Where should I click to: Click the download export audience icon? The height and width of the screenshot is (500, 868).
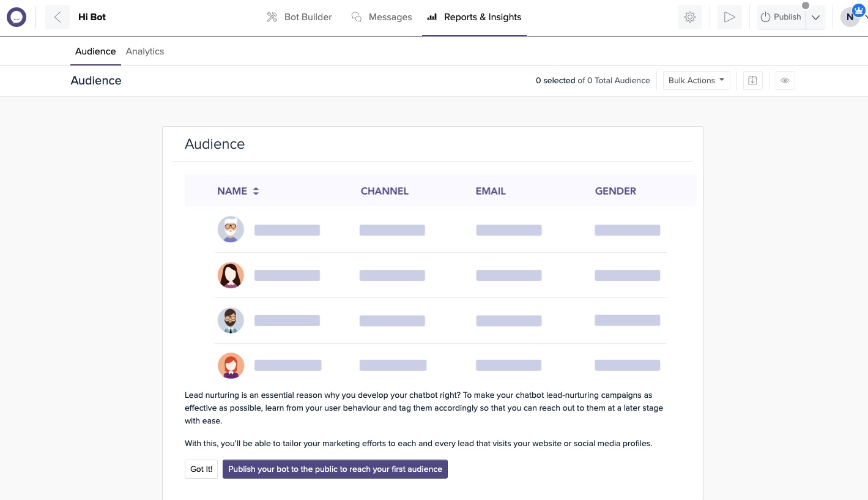pyautogui.click(x=753, y=80)
